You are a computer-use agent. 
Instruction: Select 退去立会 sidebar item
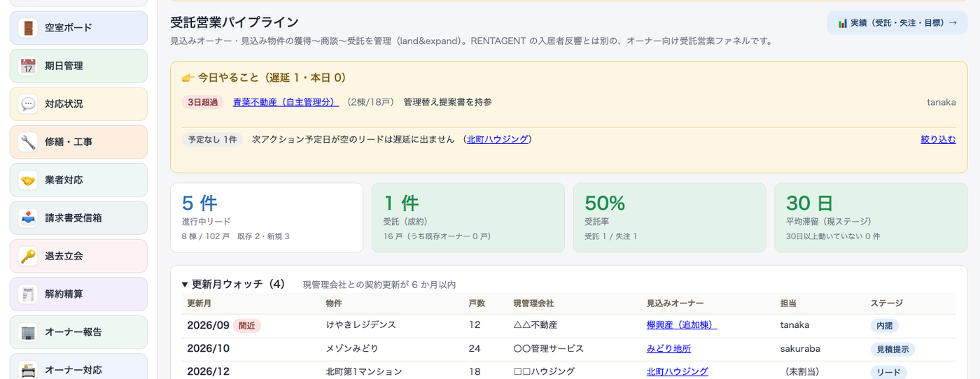pos(78,256)
